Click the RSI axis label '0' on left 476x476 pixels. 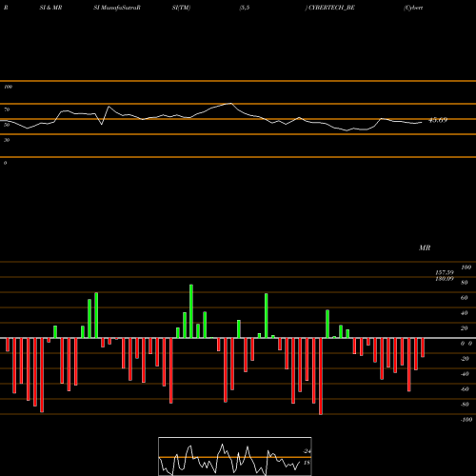(x=5, y=163)
